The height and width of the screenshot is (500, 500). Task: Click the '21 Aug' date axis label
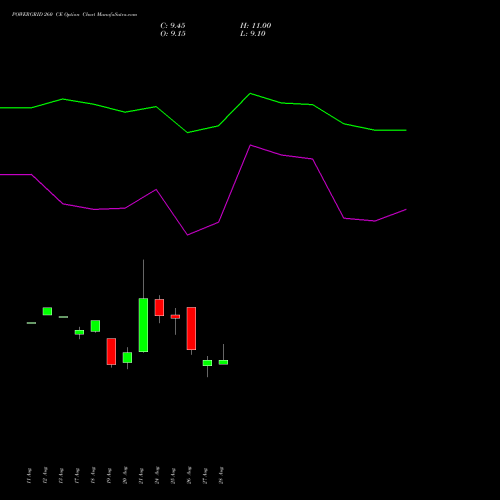click(141, 476)
